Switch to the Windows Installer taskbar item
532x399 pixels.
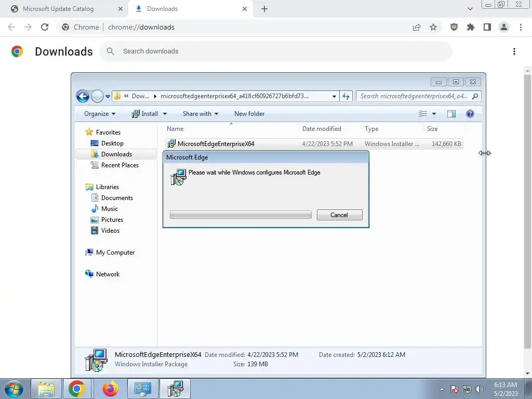point(175,389)
